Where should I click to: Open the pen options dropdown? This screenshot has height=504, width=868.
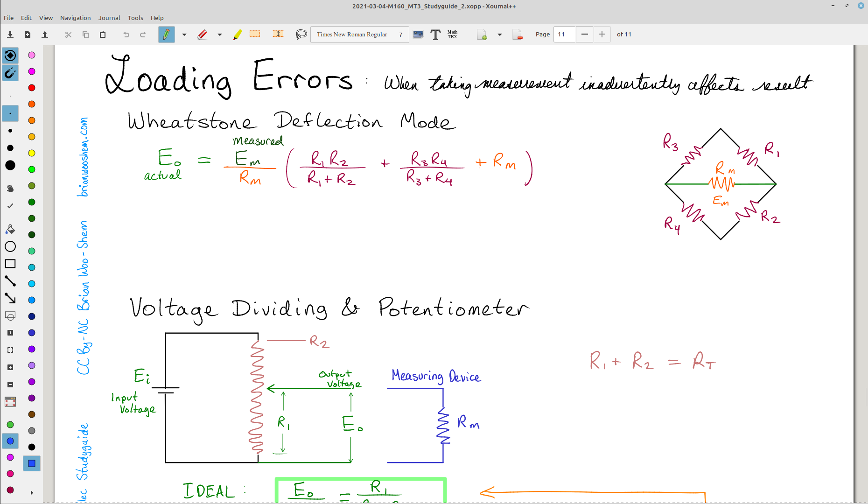click(184, 34)
